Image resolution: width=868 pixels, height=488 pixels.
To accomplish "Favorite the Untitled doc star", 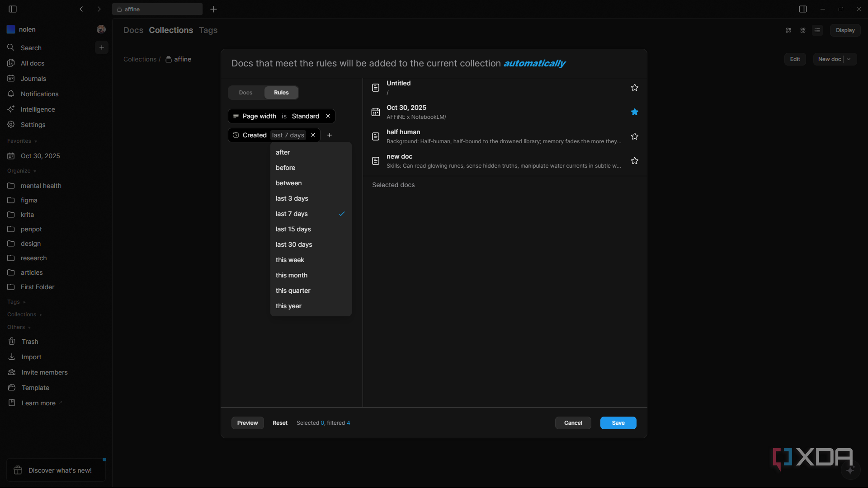I will [x=635, y=88].
